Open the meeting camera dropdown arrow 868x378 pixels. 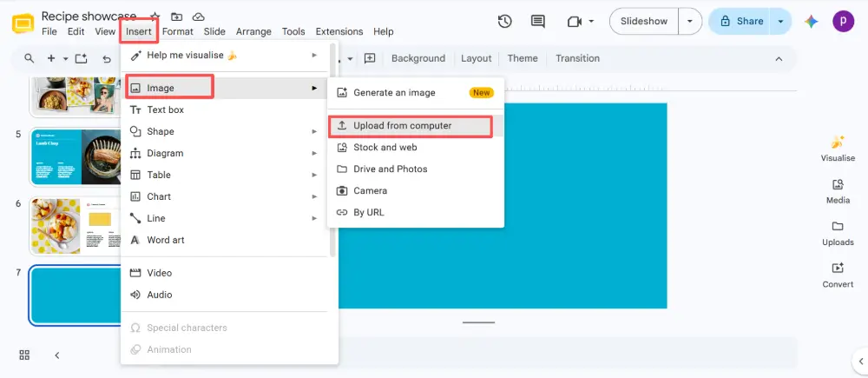coord(591,22)
